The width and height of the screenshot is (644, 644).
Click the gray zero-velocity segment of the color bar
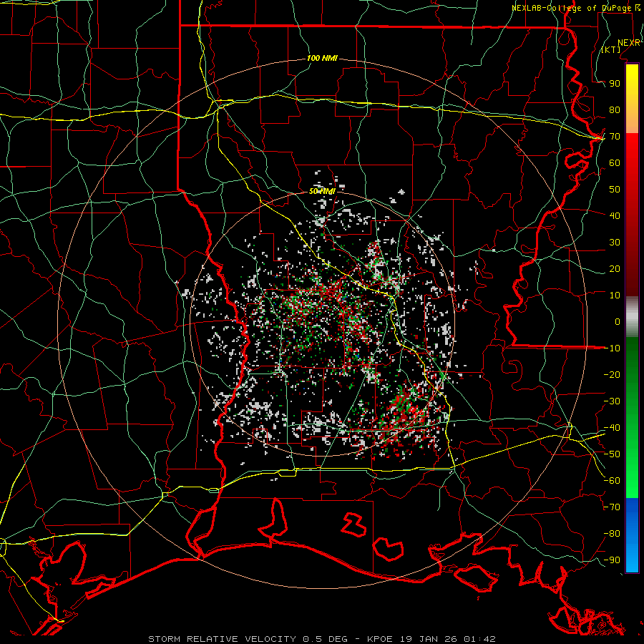[632, 317]
